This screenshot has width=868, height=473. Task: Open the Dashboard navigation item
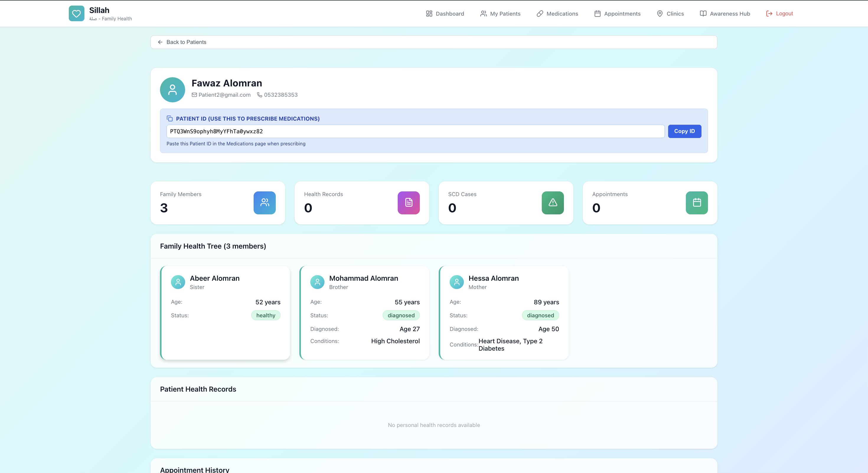tap(445, 14)
